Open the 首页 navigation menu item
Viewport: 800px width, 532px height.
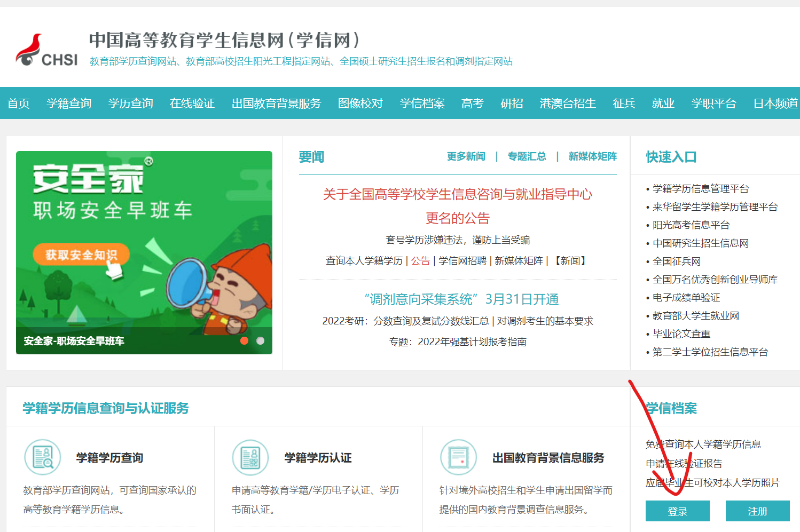pos(19,103)
